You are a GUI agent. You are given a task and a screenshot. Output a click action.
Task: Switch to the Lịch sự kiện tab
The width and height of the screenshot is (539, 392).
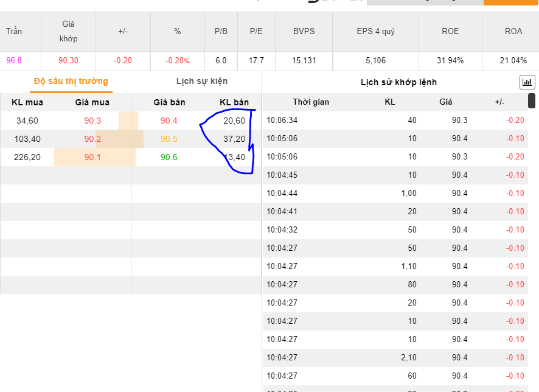202,81
